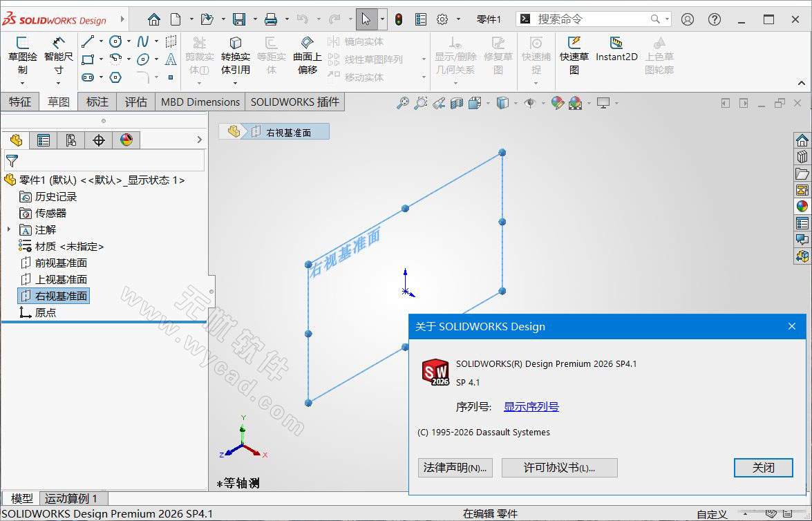Switch to SOLIDWORKS 插件 tab
The width and height of the screenshot is (812, 521).
tap(295, 102)
